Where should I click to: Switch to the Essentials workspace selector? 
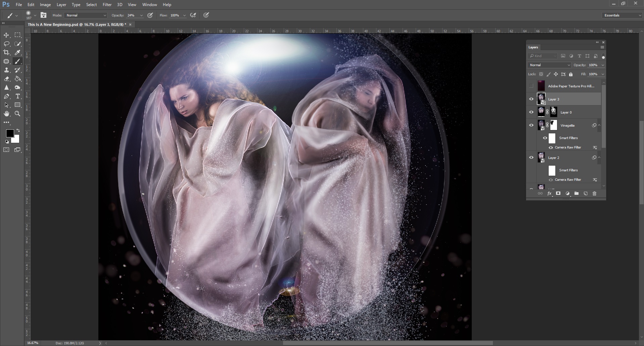(621, 15)
